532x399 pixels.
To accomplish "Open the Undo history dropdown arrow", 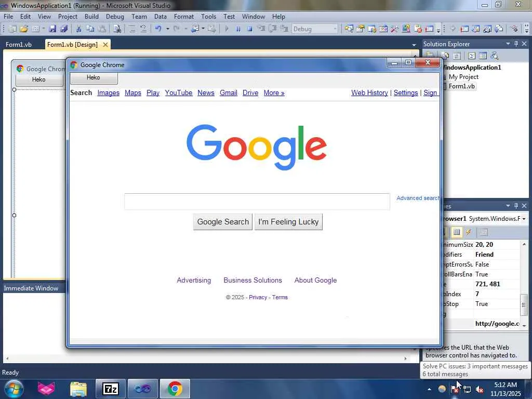I will (x=168, y=29).
